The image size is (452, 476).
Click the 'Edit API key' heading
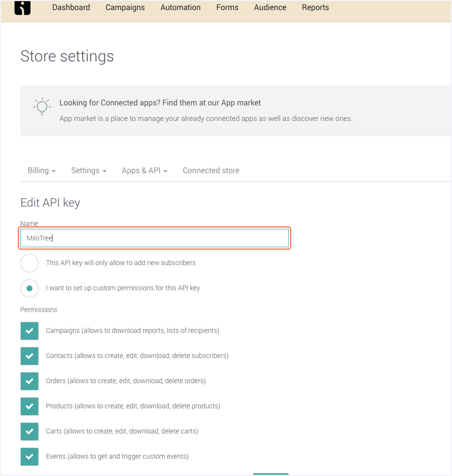pos(50,203)
